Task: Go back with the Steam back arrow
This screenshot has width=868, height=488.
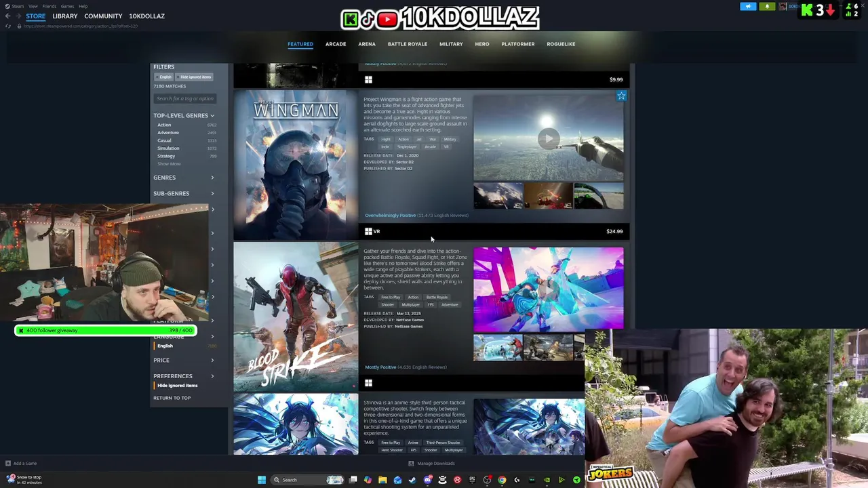Action: [7, 16]
